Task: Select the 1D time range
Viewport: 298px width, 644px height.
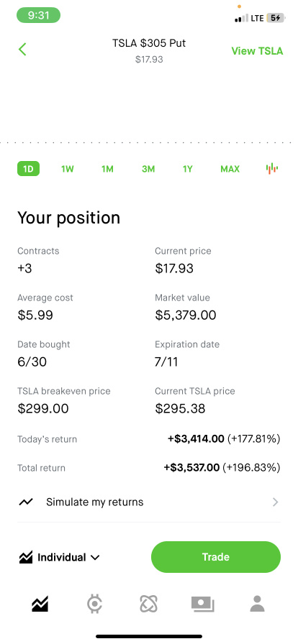Action: (28, 169)
